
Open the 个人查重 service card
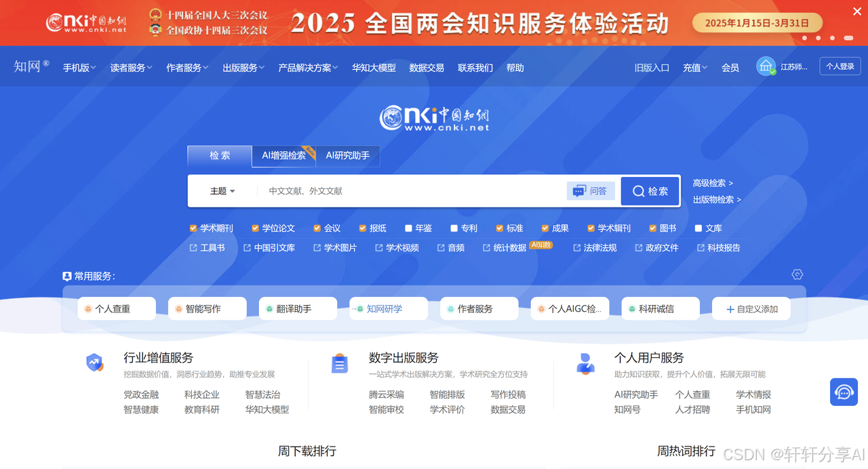point(117,308)
